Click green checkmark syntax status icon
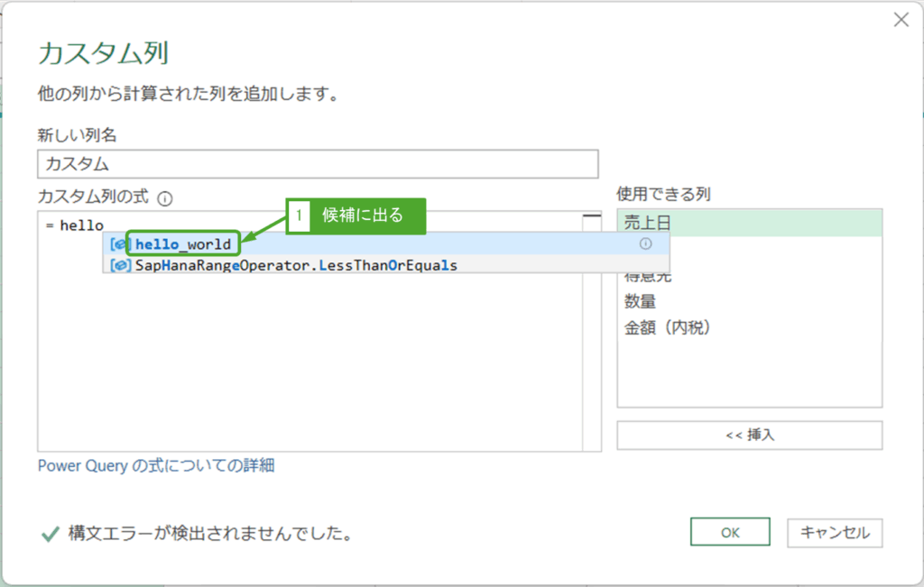924x587 pixels. coord(51,534)
